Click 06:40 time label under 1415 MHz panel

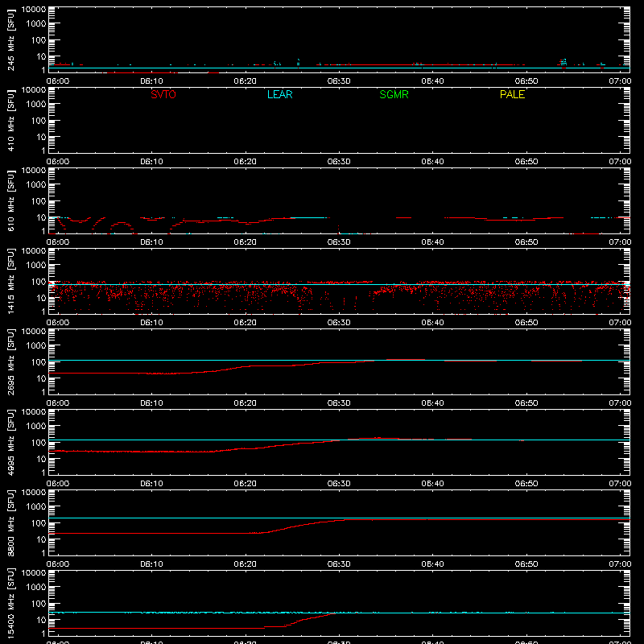pyautogui.click(x=432, y=323)
